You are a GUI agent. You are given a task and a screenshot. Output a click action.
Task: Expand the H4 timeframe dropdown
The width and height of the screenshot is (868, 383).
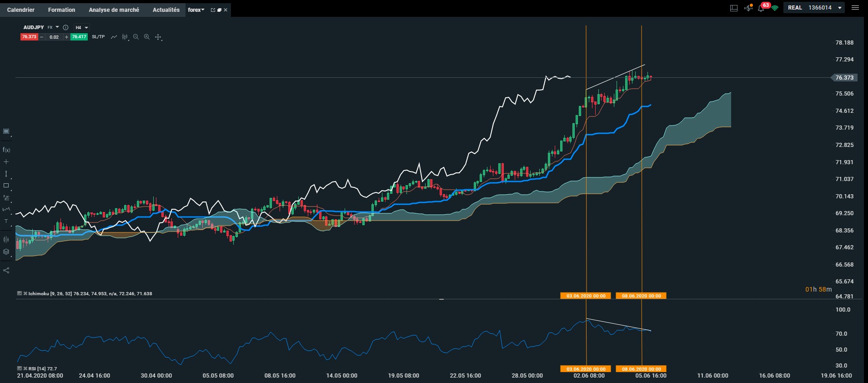82,27
